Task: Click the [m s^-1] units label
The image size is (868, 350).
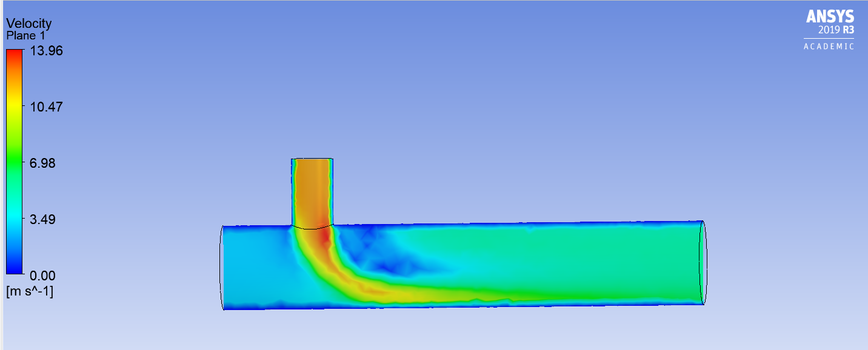Action: (30, 292)
